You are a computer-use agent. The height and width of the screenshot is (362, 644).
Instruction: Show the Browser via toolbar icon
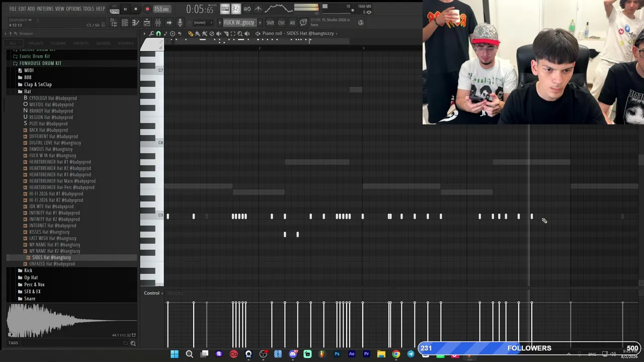coord(114,23)
